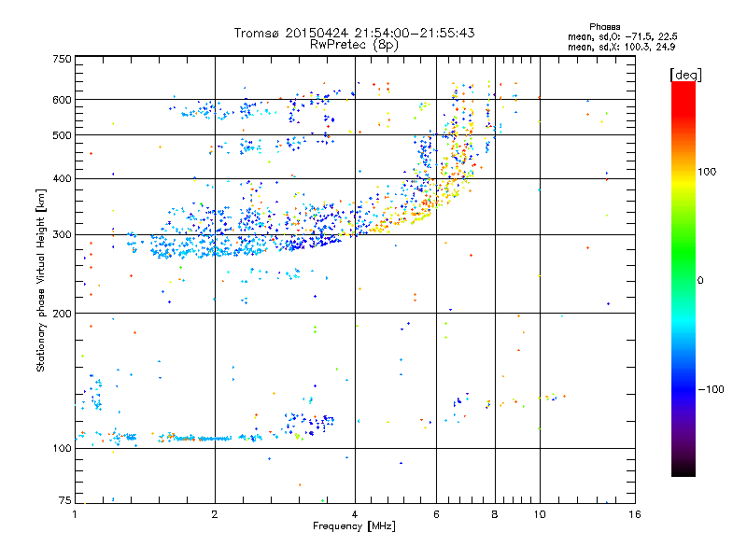The image size is (747, 560).
Task: Click the x-axis tick label '8'
Action: [x=495, y=514]
